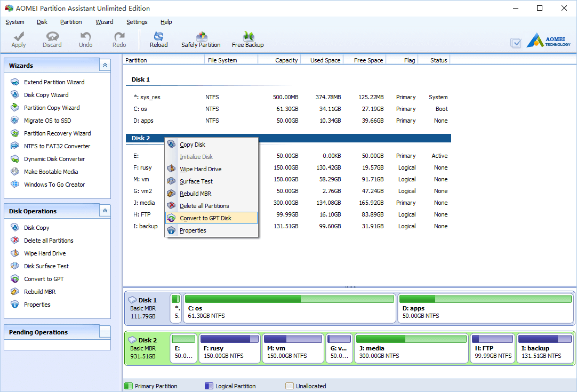
Task: Select the C: os partition block
Action: pyautogui.click(x=290, y=308)
